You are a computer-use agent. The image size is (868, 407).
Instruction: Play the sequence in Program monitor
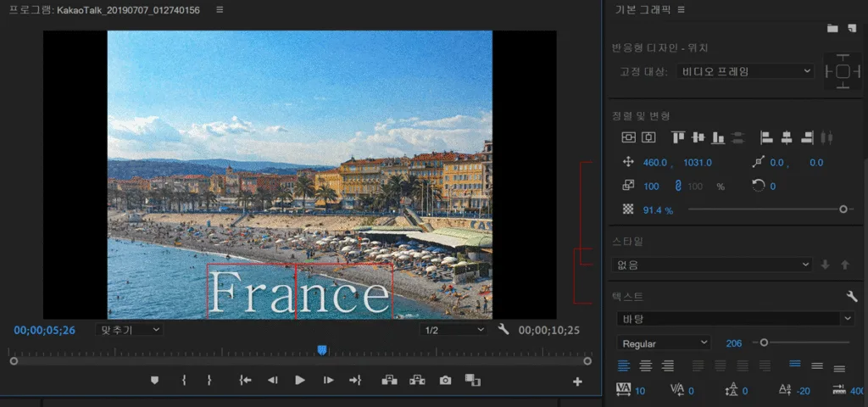(300, 380)
